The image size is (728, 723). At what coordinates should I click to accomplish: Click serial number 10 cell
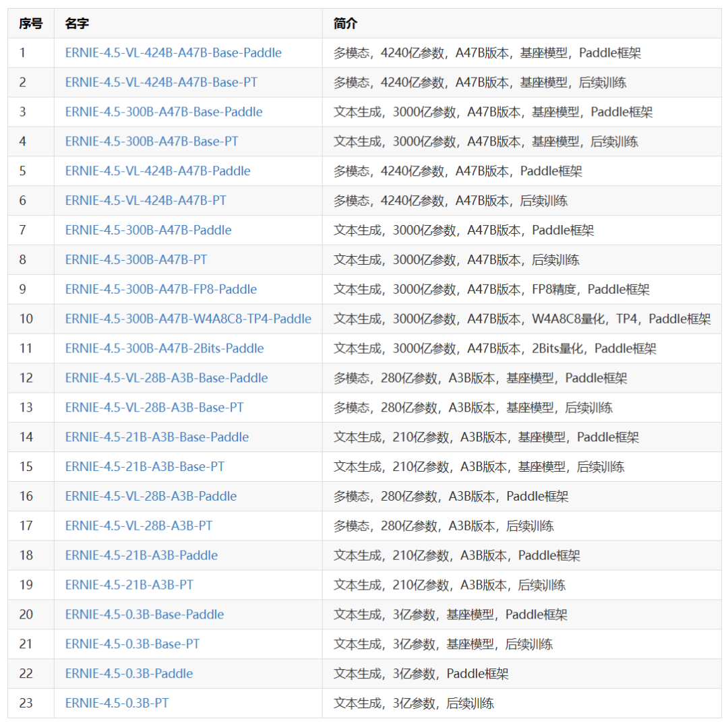30,319
